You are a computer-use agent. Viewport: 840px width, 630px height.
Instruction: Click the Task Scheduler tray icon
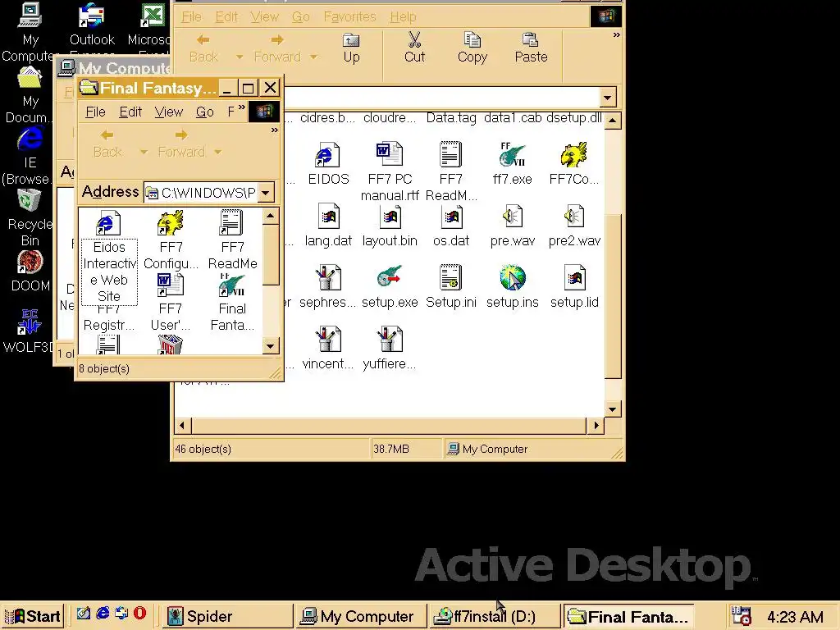pos(742,616)
